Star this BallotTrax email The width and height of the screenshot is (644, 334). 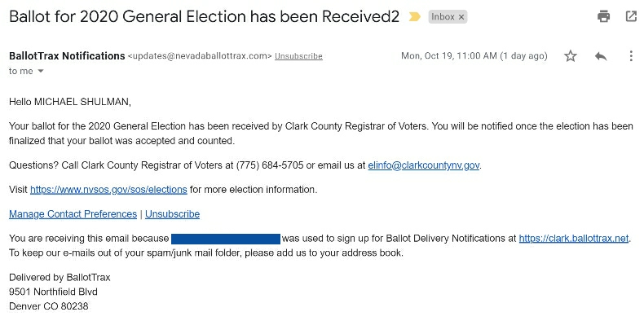click(x=571, y=56)
